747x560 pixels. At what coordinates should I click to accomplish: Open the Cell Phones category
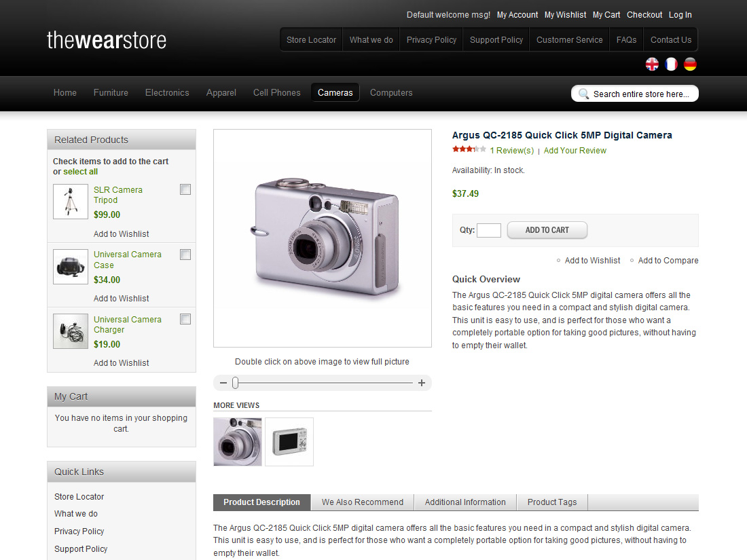(277, 93)
